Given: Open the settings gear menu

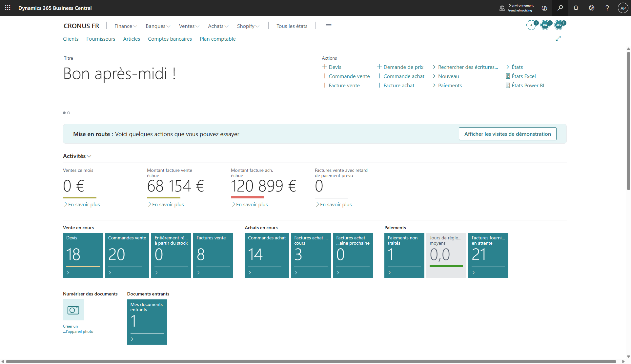Looking at the screenshot, I should tap(592, 8).
